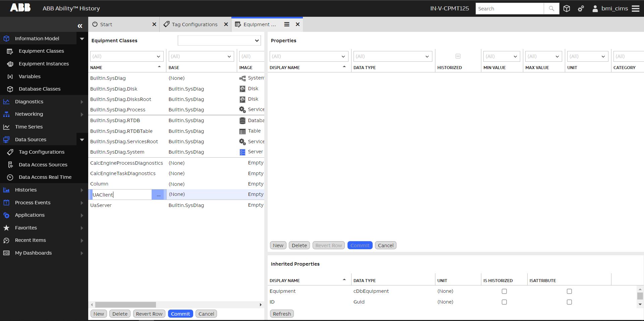The width and height of the screenshot is (644, 321).
Task: Click the Variables bracket icon
Action: pos(10,76)
